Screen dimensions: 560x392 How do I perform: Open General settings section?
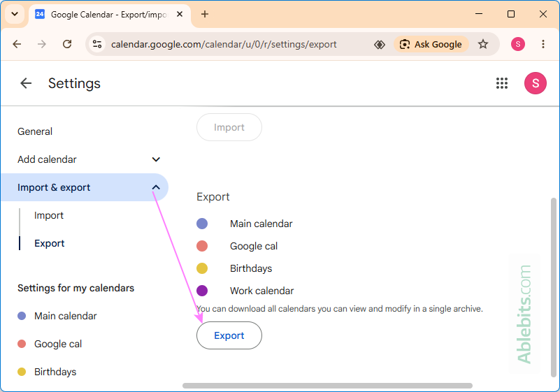click(35, 131)
